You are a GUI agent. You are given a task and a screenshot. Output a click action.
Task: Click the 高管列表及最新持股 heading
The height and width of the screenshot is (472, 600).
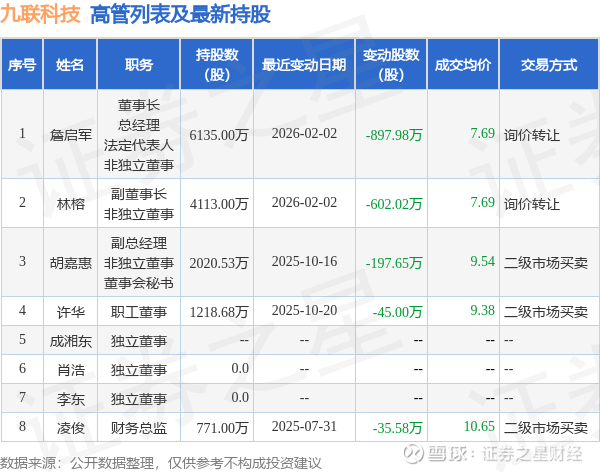point(180,15)
